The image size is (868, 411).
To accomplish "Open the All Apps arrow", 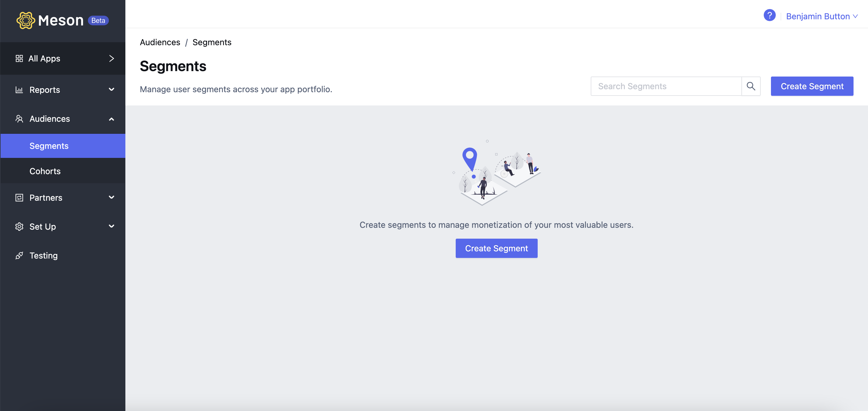I will [112, 59].
